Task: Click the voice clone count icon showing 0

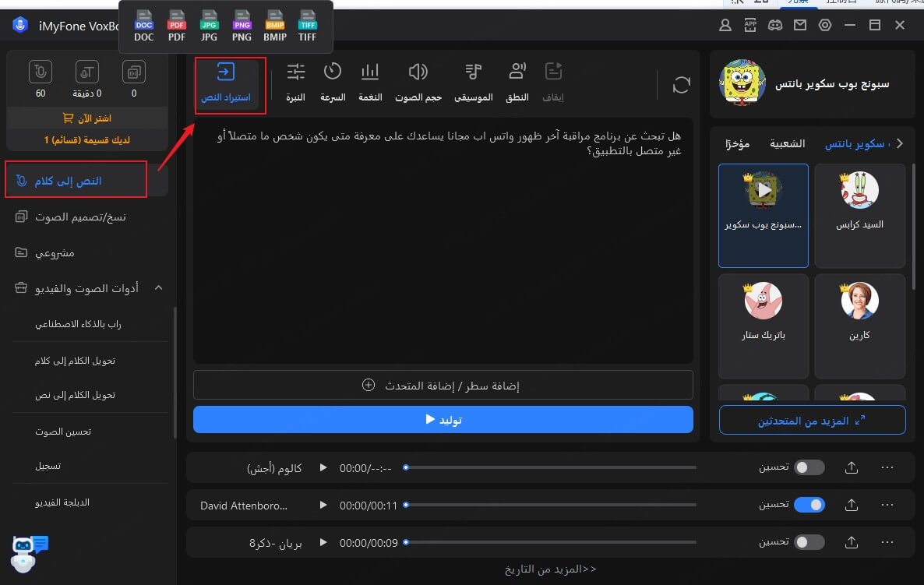Action: [x=134, y=72]
